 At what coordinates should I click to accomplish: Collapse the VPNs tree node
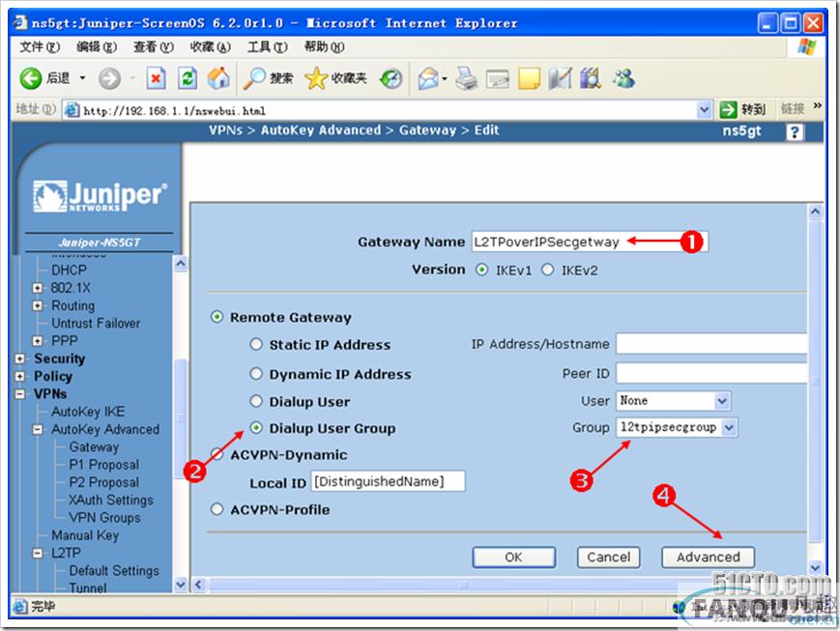[x=20, y=394]
